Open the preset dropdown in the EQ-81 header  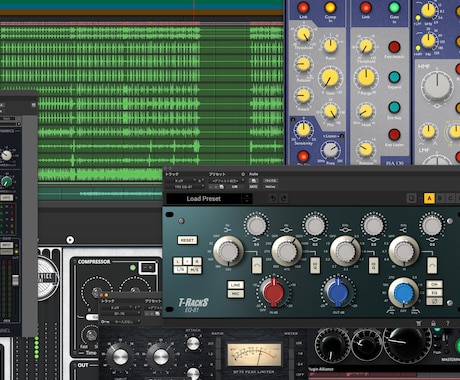[227, 181]
